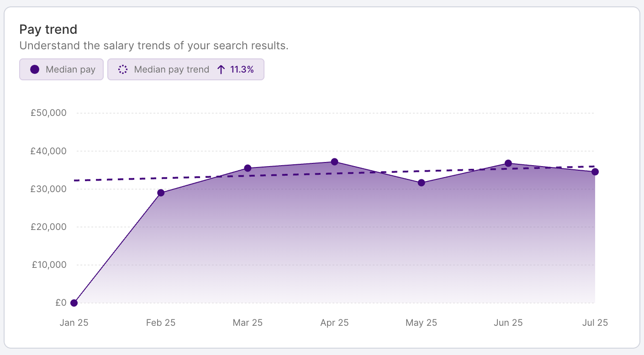Click the £50,000 axis label
Screen dimensions: 644x355
point(48,113)
